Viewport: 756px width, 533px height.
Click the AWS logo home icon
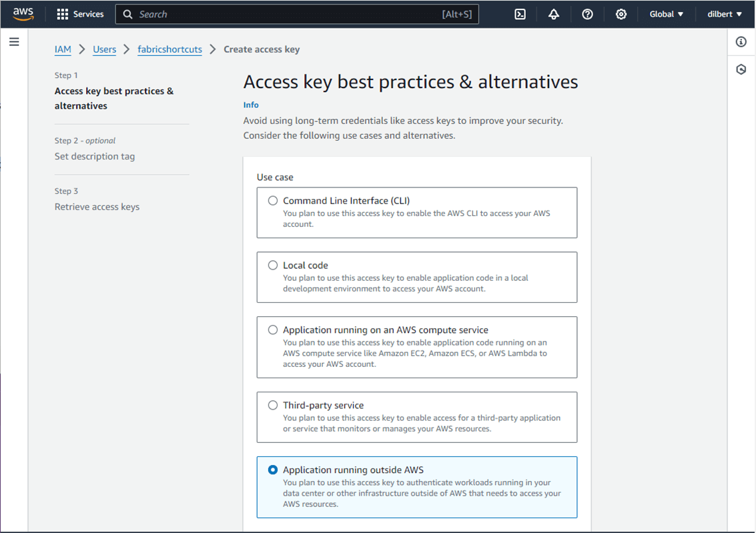tap(23, 14)
